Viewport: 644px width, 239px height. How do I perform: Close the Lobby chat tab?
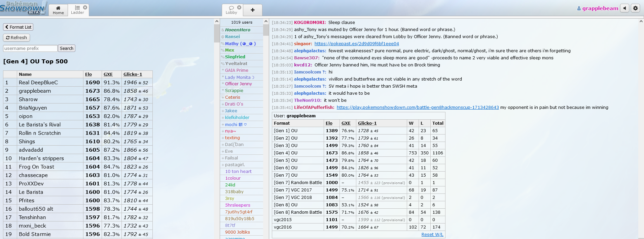(x=239, y=7)
